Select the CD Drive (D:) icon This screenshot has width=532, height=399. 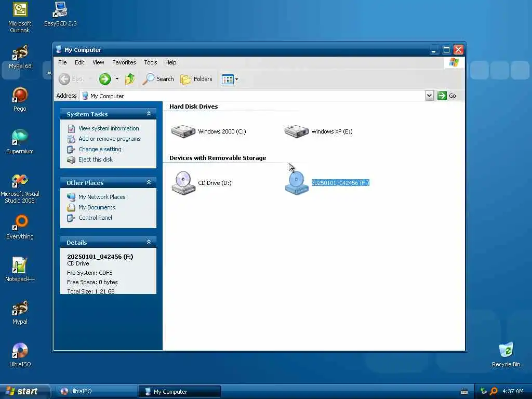pos(183,182)
